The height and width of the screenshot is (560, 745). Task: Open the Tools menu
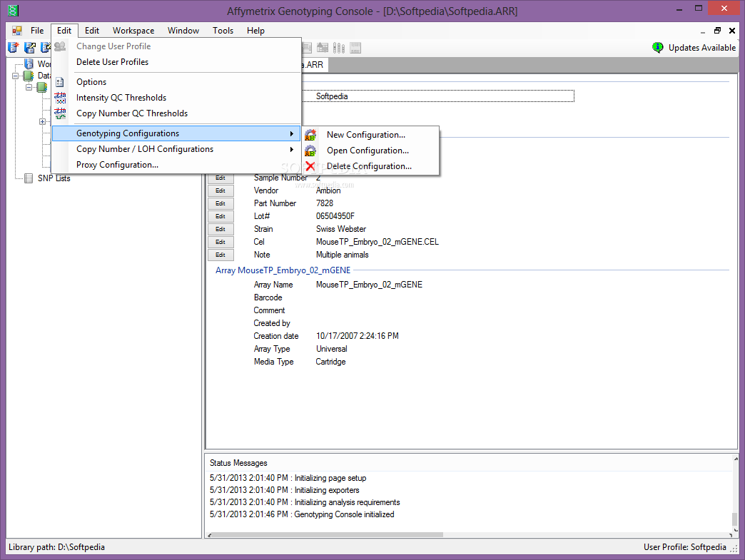point(223,31)
